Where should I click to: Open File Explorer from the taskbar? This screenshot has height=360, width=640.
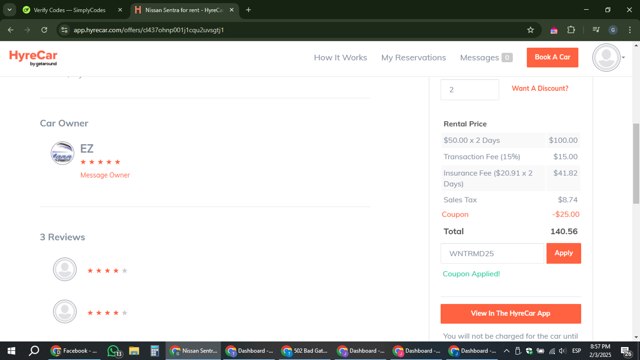pos(134,351)
